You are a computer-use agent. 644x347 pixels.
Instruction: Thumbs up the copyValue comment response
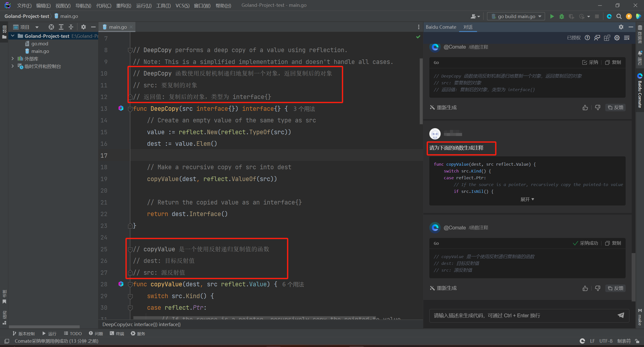pos(585,288)
